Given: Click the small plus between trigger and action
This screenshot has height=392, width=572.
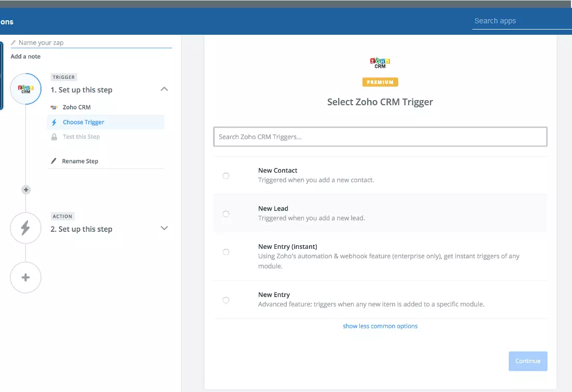Looking at the screenshot, I should 26,190.
